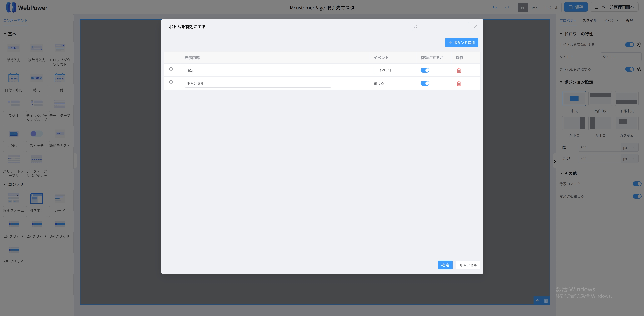Toggle 有効にするか switch for 確定 row
This screenshot has height=316, width=644.
425,70
